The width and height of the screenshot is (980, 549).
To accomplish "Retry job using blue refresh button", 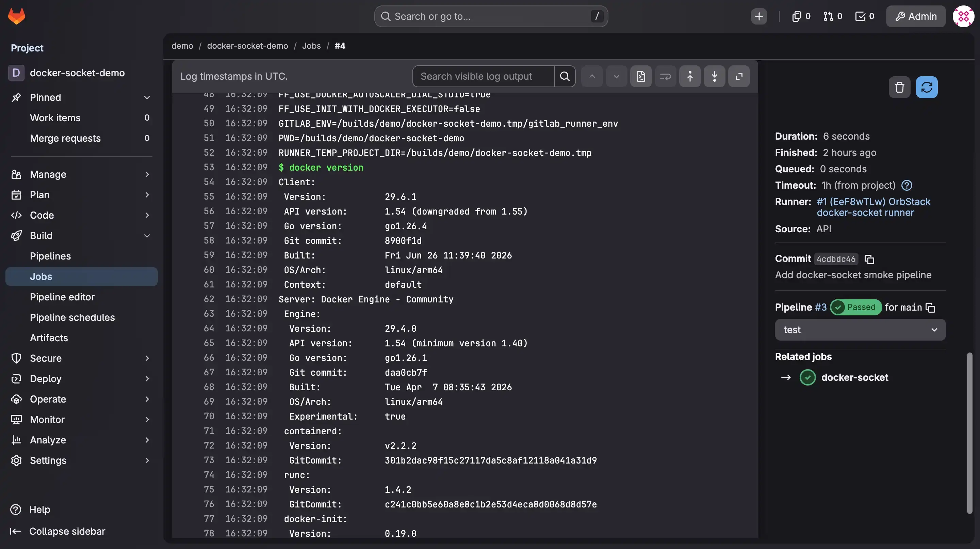I will click(x=926, y=87).
